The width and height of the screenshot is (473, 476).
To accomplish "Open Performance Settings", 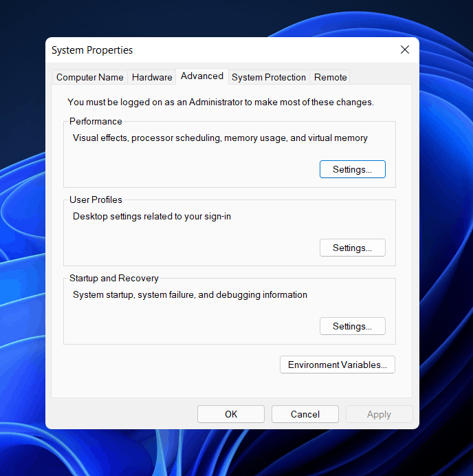I will point(353,169).
